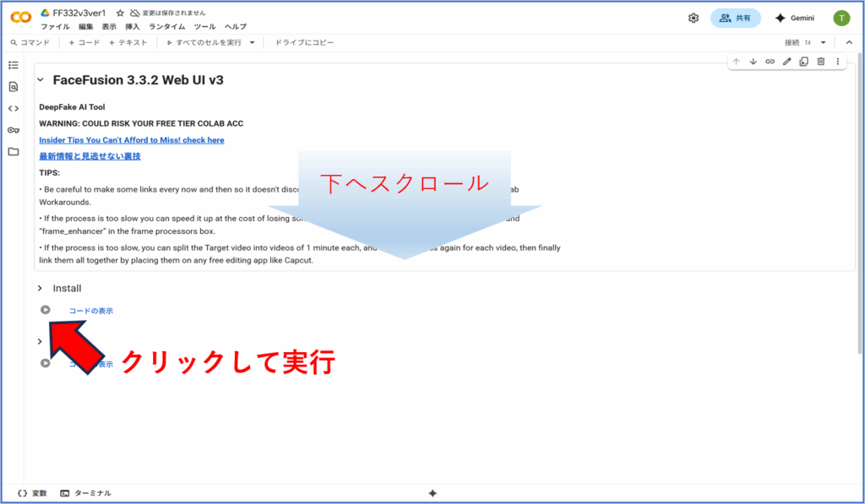
Task: Open the files folder sidebar icon
Action: click(x=14, y=152)
